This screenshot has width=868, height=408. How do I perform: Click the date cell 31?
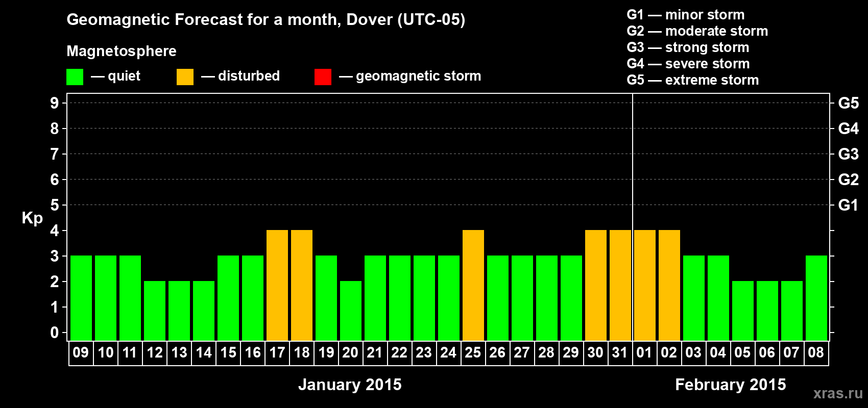tap(620, 353)
